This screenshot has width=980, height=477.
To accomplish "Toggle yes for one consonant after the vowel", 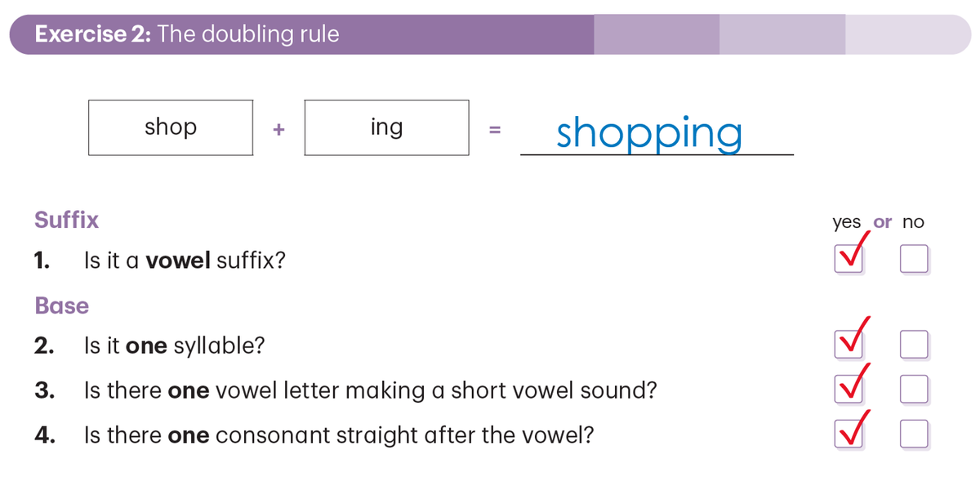I will (x=848, y=434).
